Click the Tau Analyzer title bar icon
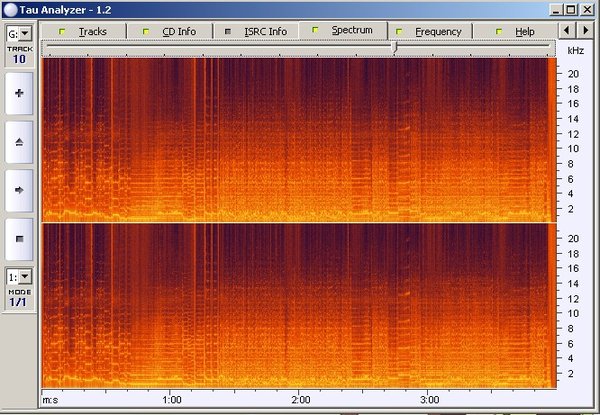Screen dimensions: 600x415 [x=10, y=10]
